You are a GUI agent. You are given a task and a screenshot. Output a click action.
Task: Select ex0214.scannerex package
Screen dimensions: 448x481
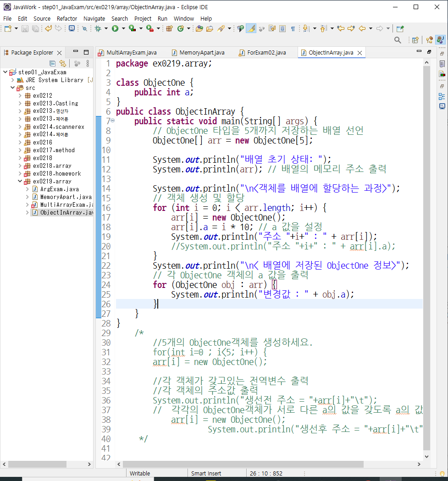coord(58,127)
